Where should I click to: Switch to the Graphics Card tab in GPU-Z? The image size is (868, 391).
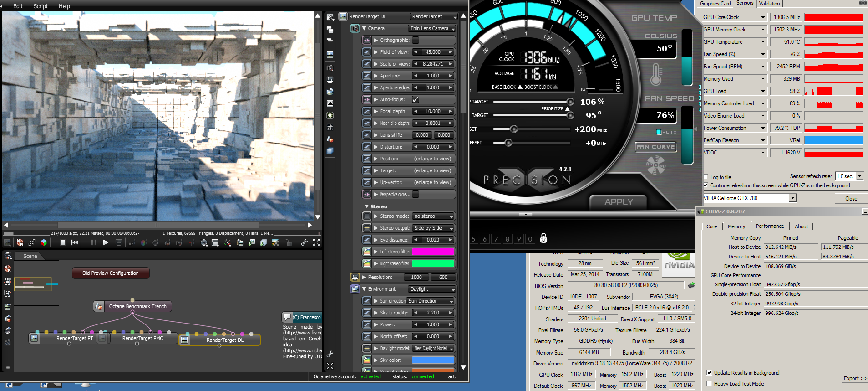tap(715, 4)
